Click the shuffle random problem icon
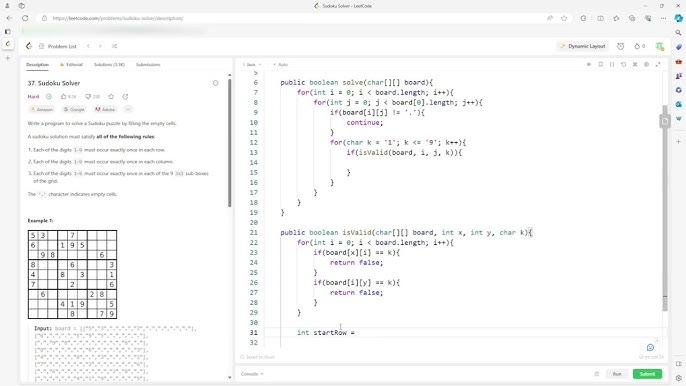The height and width of the screenshot is (386, 686). 114,46
